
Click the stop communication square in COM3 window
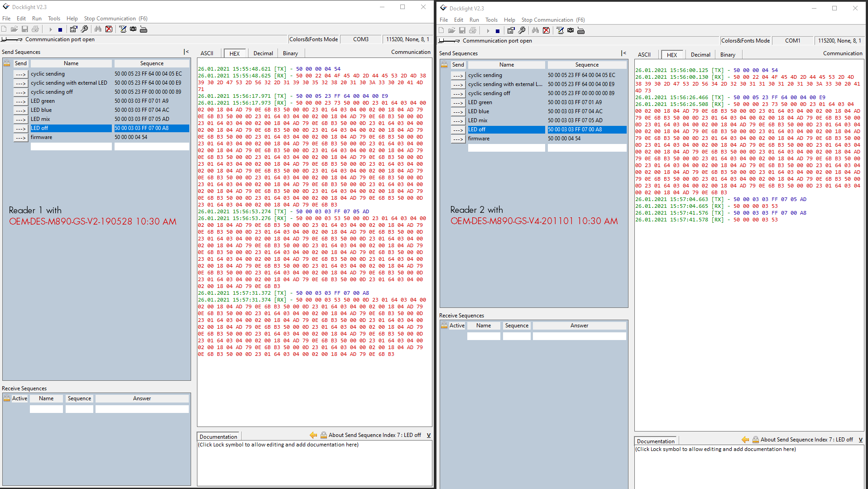[60, 29]
